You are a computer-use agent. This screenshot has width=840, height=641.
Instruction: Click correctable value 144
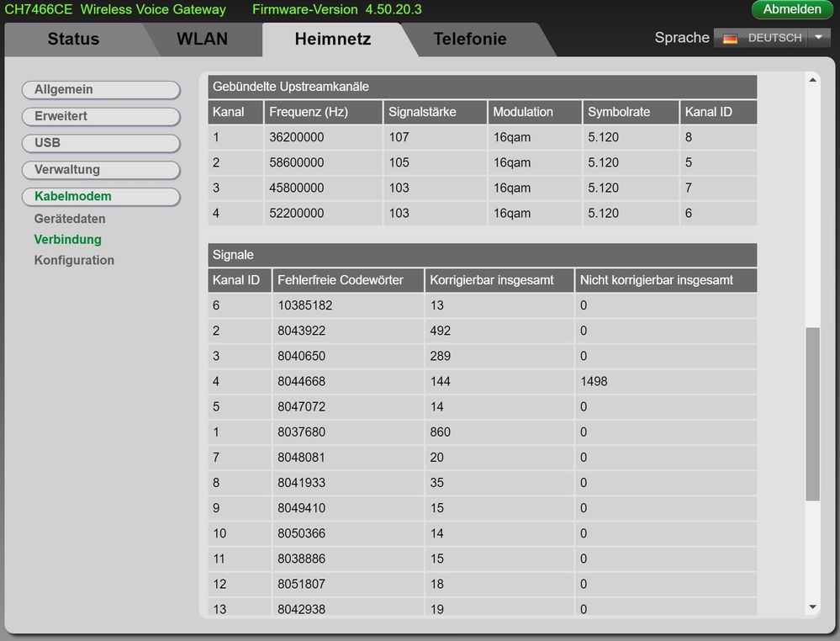click(x=440, y=382)
